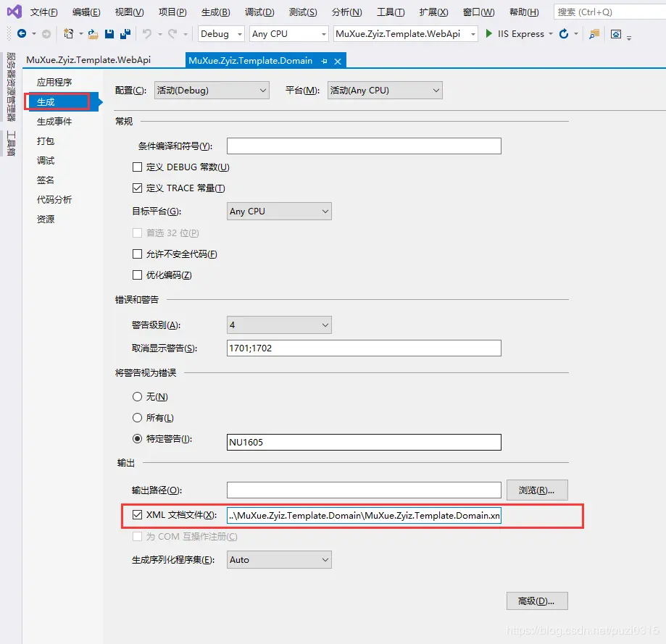Select 调试 in the properties sidebar
The height and width of the screenshot is (644, 666).
(x=46, y=161)
